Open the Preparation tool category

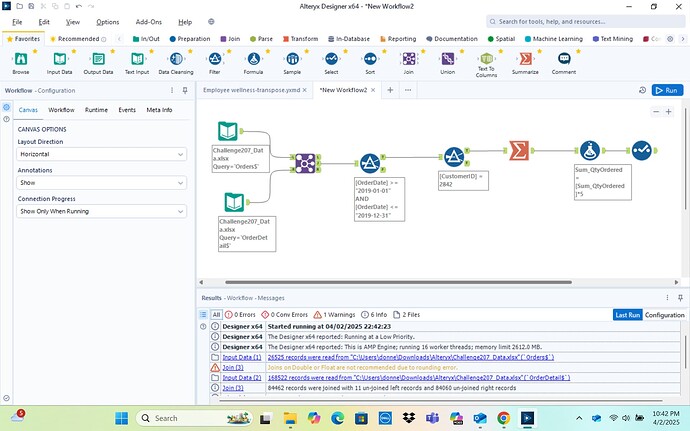pos(190,39)
